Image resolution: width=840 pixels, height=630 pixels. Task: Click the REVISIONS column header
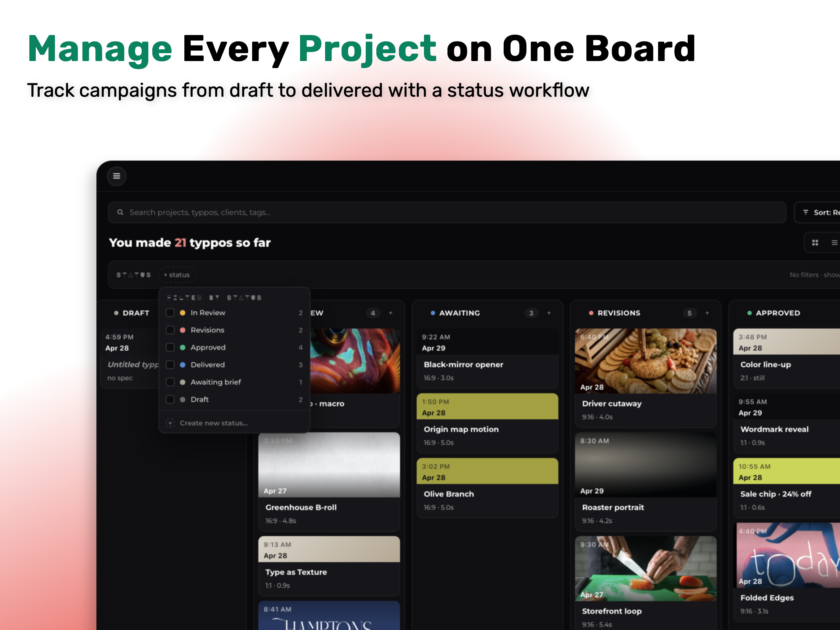tap(619, 313)
